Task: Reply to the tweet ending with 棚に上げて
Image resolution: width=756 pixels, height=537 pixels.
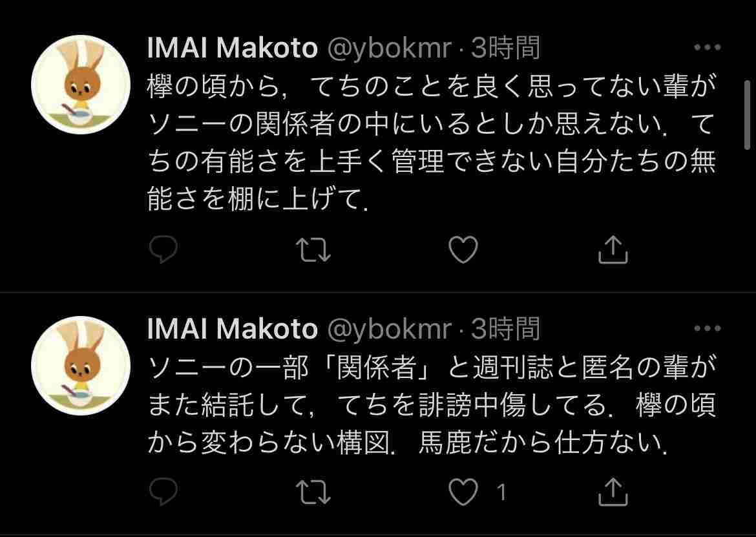Action: (163, 249)
